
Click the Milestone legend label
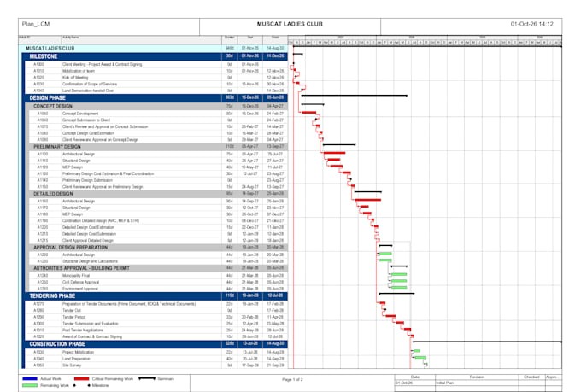[x=100, y=385]
